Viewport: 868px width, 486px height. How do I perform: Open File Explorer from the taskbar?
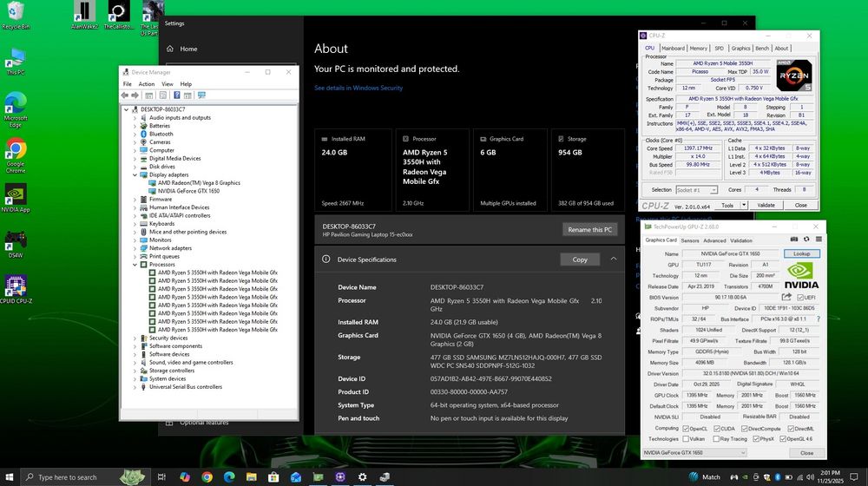tap(252, 476)
